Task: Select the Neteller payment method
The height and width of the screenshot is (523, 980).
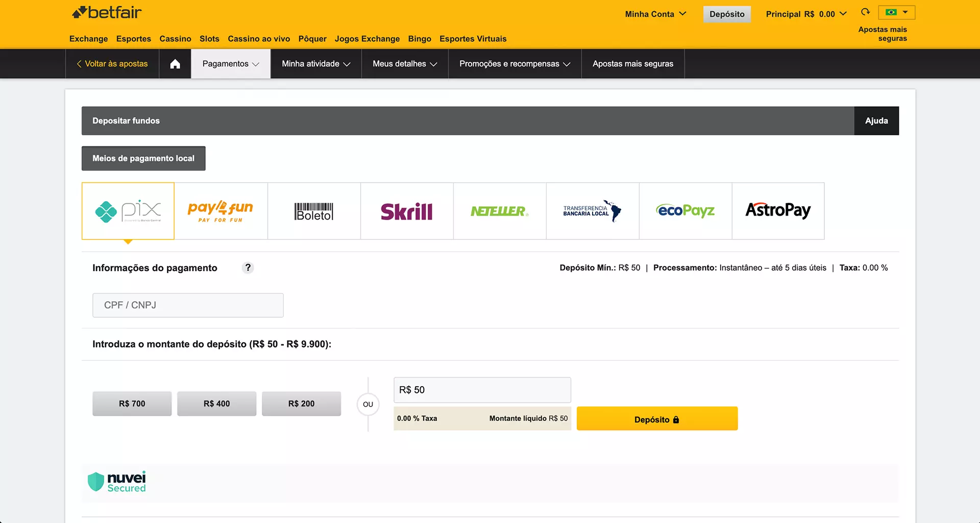Action: (500, 211)
